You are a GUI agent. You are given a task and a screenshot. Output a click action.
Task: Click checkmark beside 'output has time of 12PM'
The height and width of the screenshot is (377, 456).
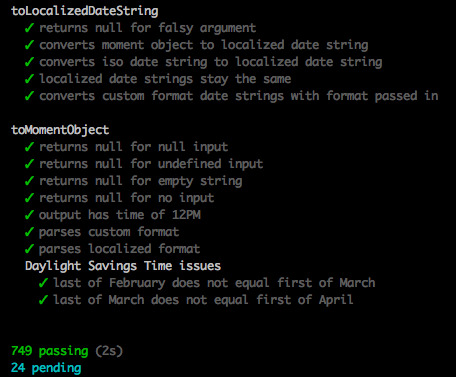click(29, 215)
